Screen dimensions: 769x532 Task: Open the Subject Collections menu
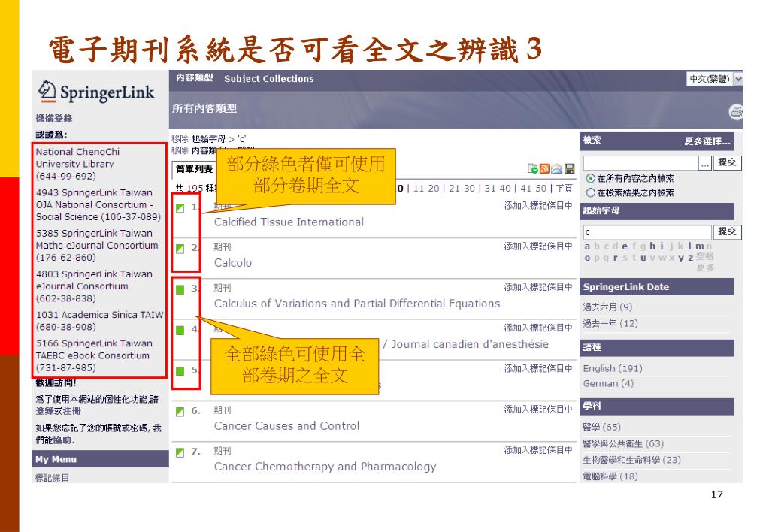[269, 78]
